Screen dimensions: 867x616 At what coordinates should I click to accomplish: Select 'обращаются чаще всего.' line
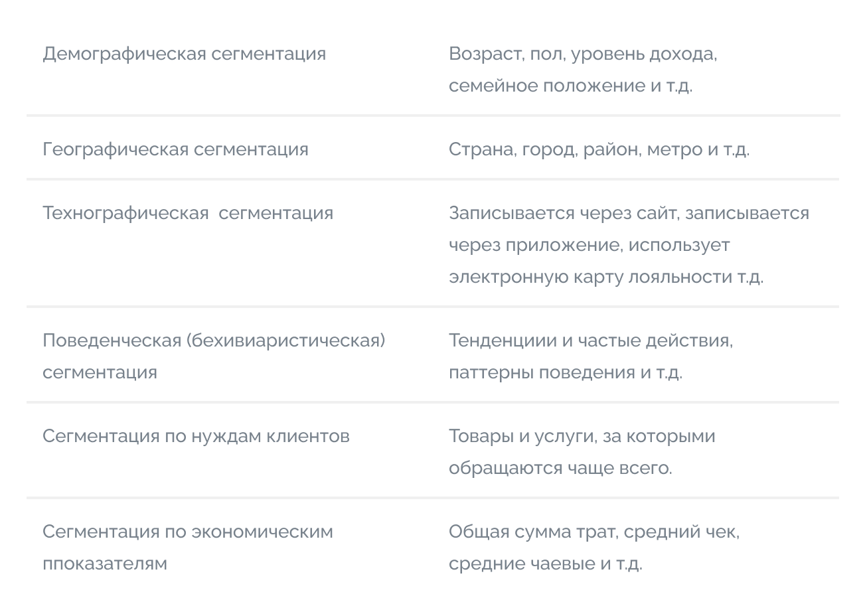pos(560,468)
